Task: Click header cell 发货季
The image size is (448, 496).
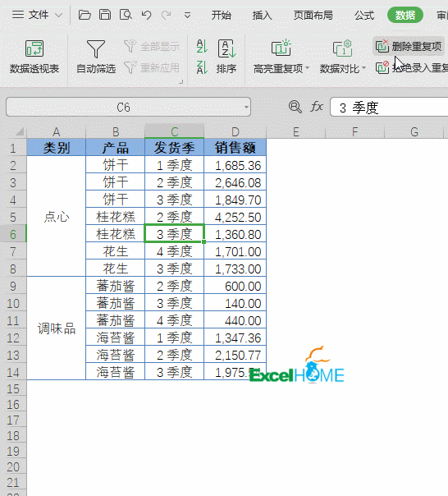Action: pos(175,148)
